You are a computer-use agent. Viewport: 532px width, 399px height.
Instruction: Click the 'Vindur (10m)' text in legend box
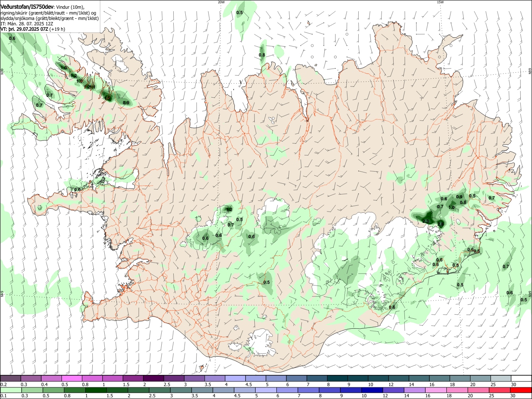click(x=70, y=7)
